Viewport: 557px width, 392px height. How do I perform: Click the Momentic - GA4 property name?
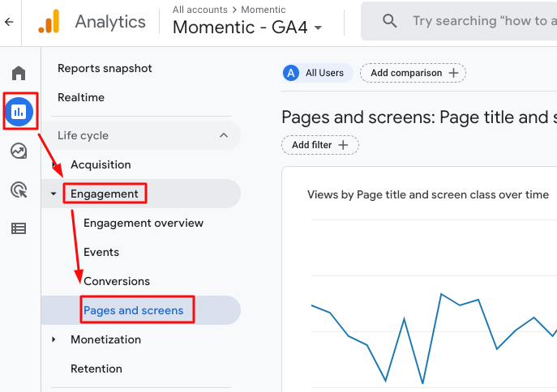pos(240,28)
